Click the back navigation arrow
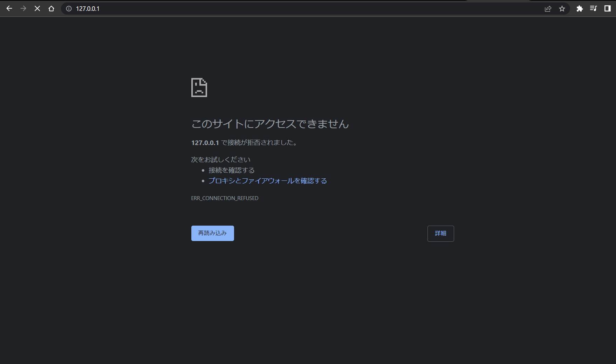Screen dimensions: 616x364 (9, 8)
